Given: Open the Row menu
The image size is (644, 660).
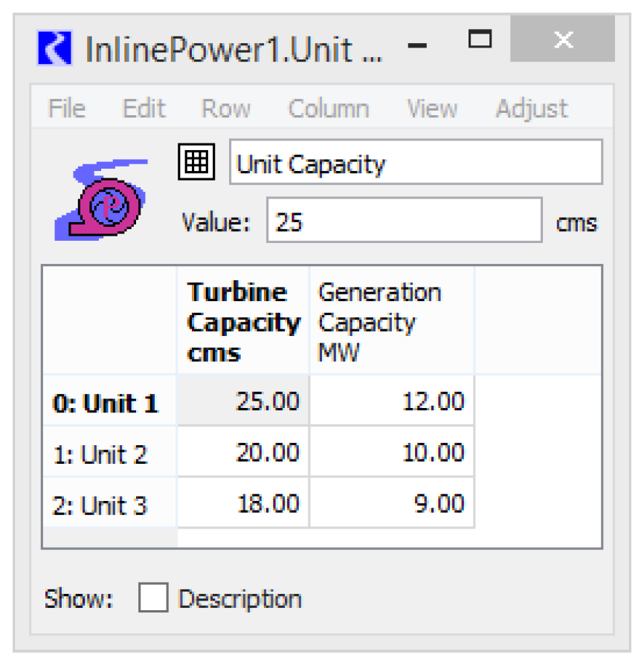Looking at the screenshot, I should pyautogui.click(x=225, y=109).
